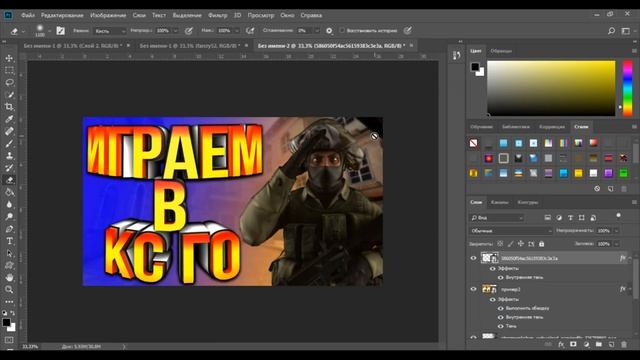Open the Изображение menu
Image resolution: width=640 pixels, height=360 pixels.
(x=108, y=15)
